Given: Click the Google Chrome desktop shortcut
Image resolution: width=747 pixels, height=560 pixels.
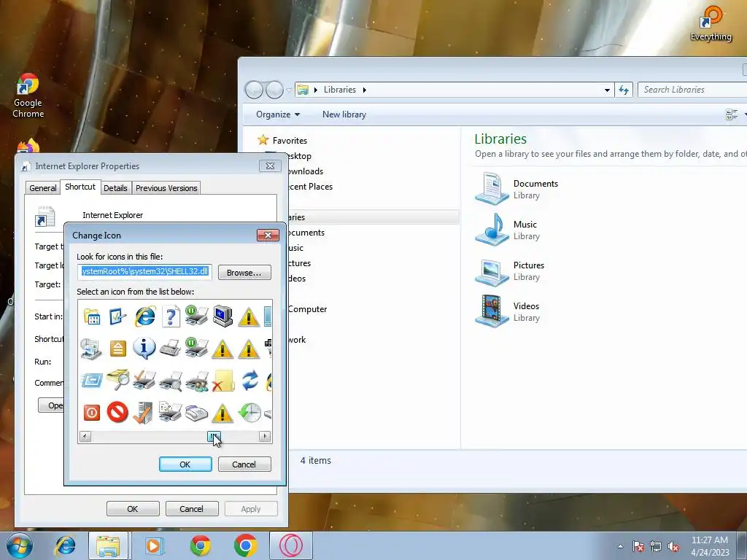Looking at the screenshot, I should (x=28, y=96).
